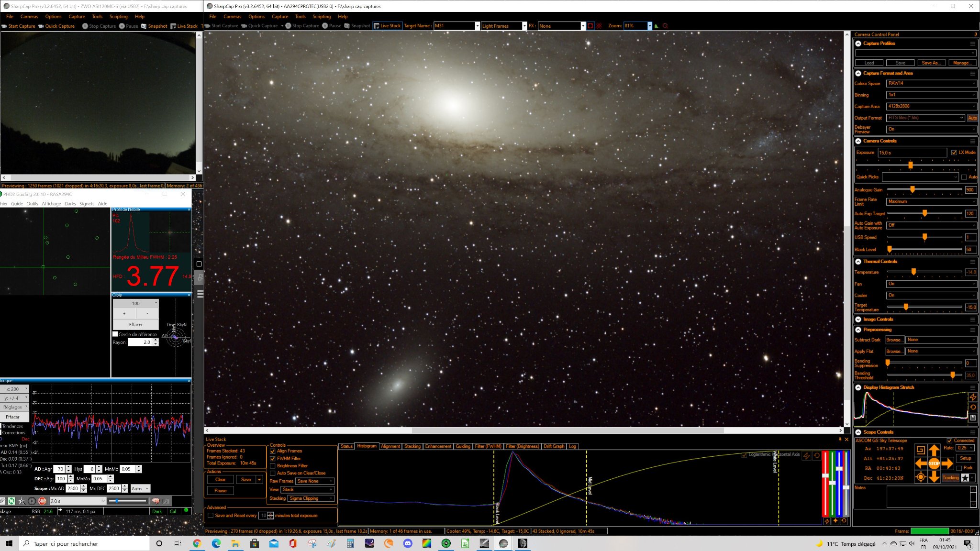980x551 pixels.
Task: Open PHD2 brain advanced settings
Action: [156, 501]
